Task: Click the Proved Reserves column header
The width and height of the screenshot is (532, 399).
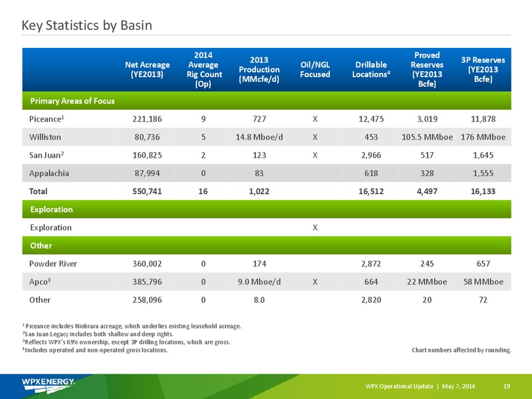Action: 427,70
